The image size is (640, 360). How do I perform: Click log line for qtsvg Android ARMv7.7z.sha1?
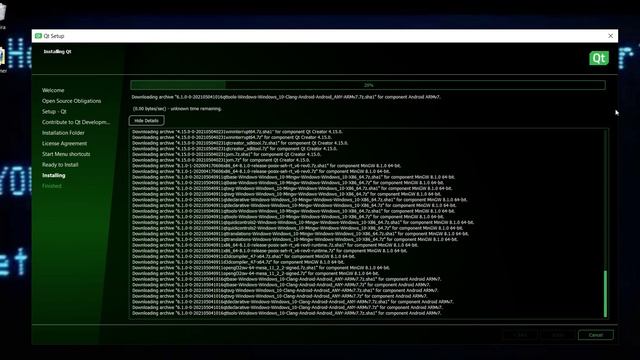[x=285, y=291]
